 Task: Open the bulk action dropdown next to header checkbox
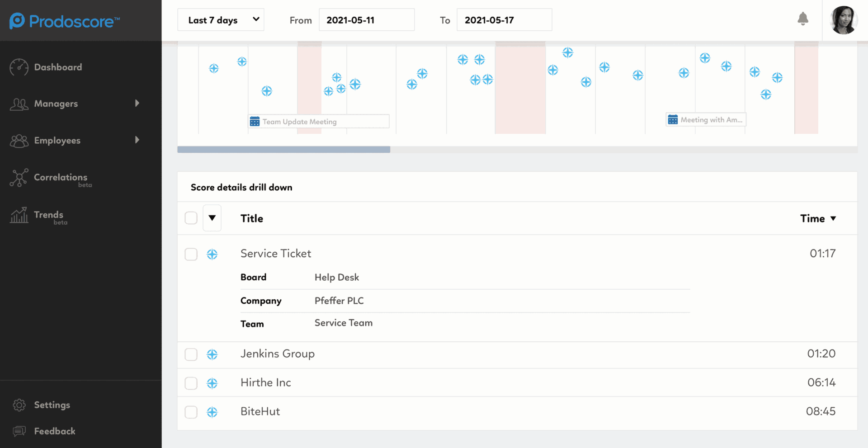click(212, 218)
